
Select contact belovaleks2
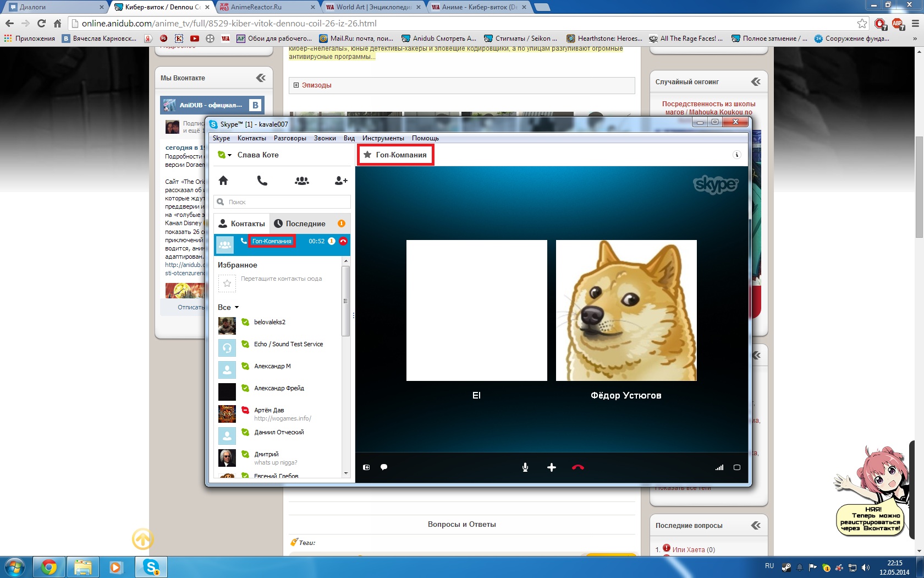tap(278, 325)
